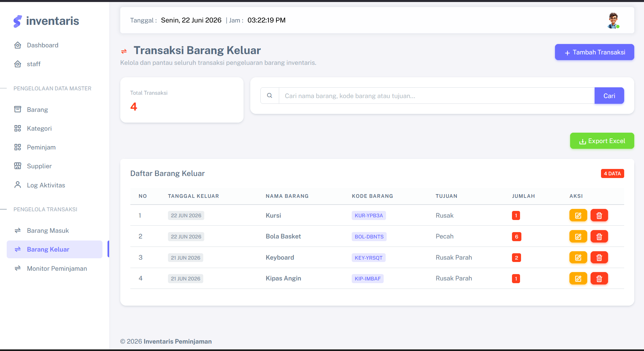The height and width of the screenshot is (351, 644).
Task: Click the Total Transaksi card
Action: point(182,100)
